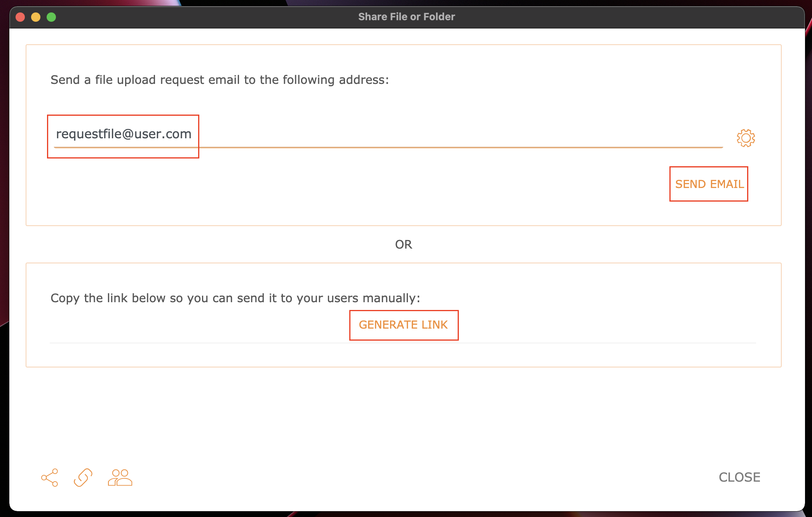
Task: Select the chain link icon in footer
Action: coord(83,477)
